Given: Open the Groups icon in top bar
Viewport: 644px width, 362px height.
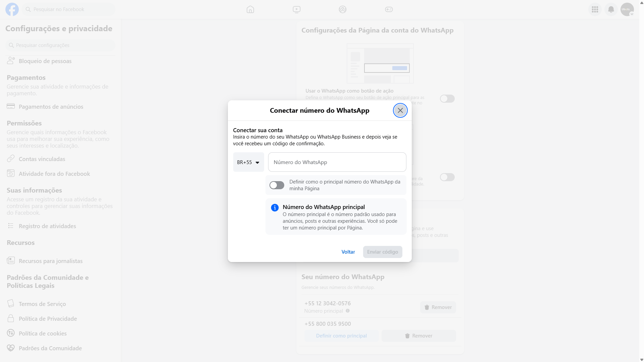Looking at the screenshot, I should click(x=343, y=9).
